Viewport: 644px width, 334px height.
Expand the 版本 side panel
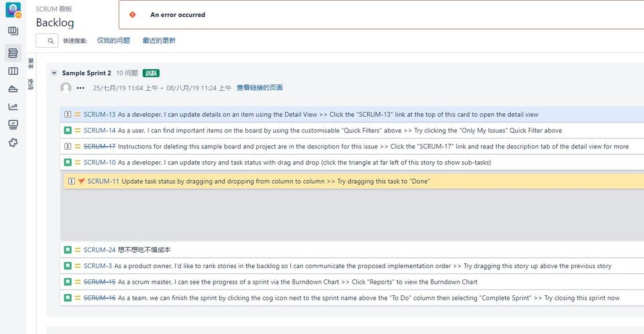point(31,64)
